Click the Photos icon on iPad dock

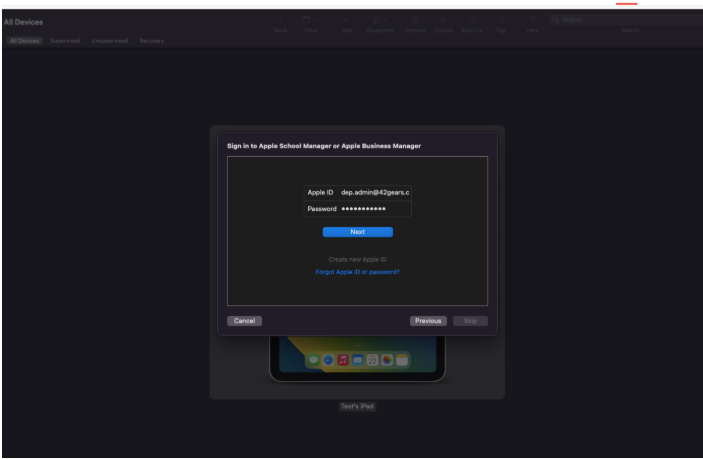click(387, 360)
